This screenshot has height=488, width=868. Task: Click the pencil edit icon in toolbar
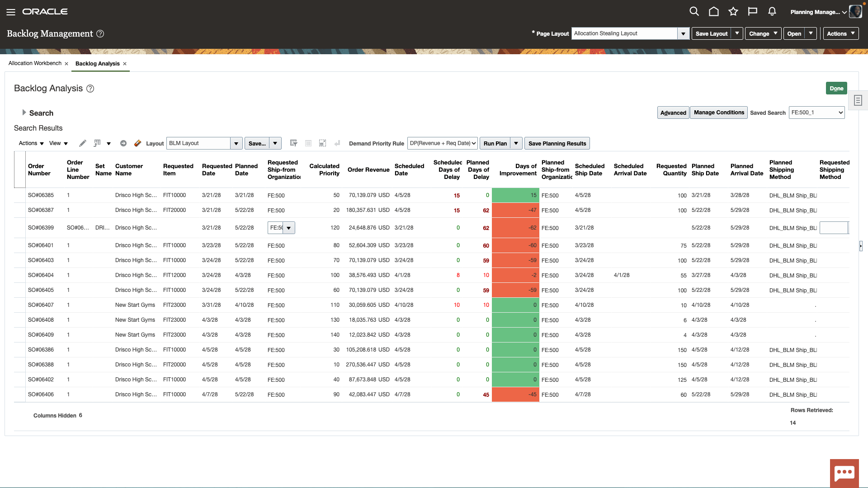pos(82,143)
